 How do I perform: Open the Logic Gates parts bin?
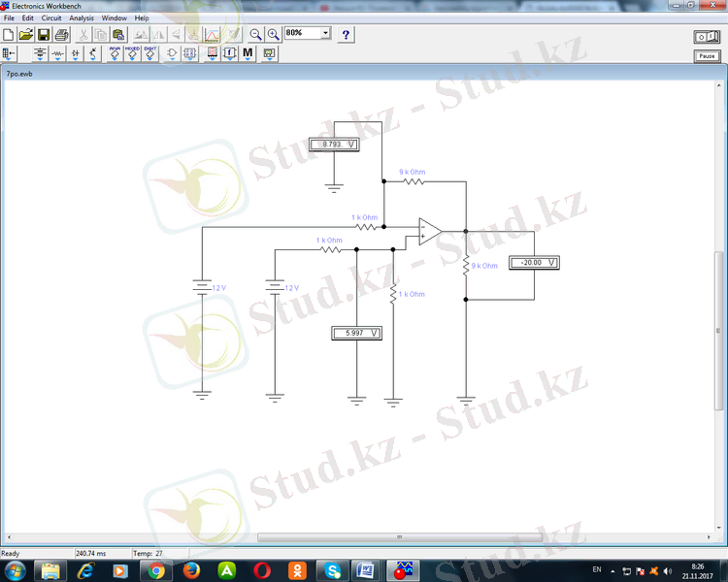point(172,54)
